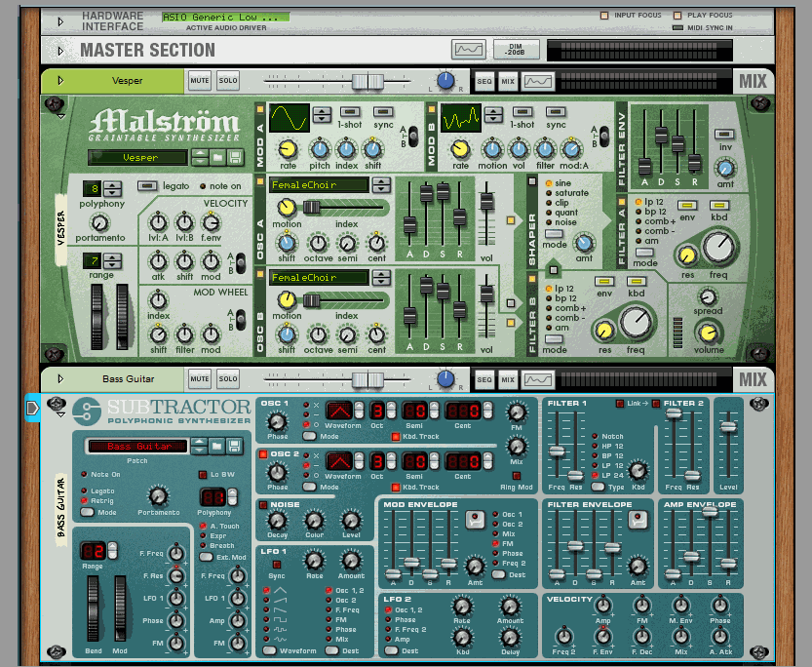Viewport: 812px width, 667px height.
Task: Adjust the Osc A index slider
Action: (x=311, y=208)
